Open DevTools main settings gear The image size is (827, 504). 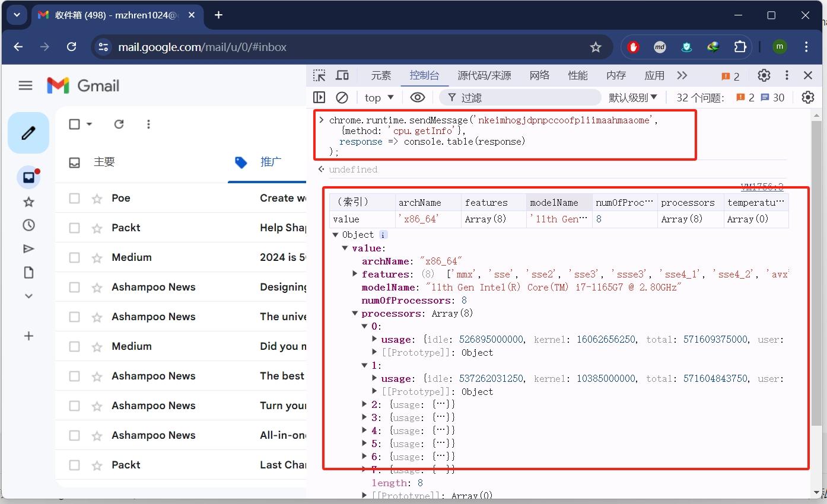(764, 75)
